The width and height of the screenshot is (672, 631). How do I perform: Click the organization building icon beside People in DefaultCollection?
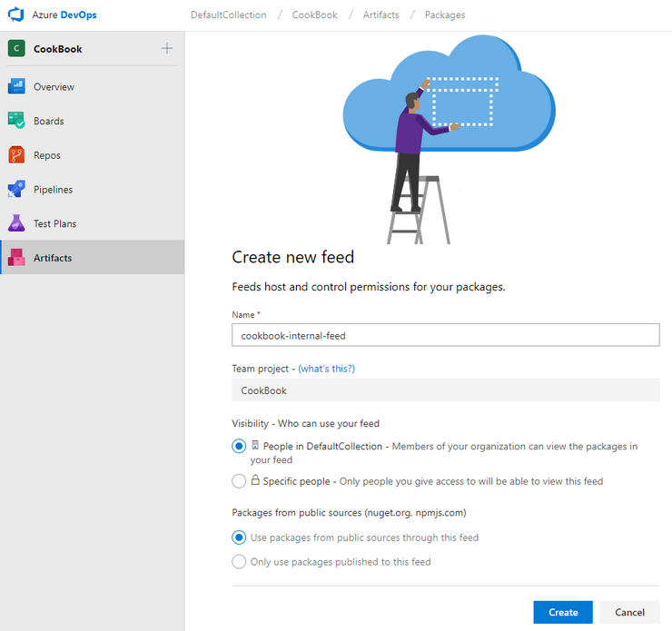tap(255, 446)
